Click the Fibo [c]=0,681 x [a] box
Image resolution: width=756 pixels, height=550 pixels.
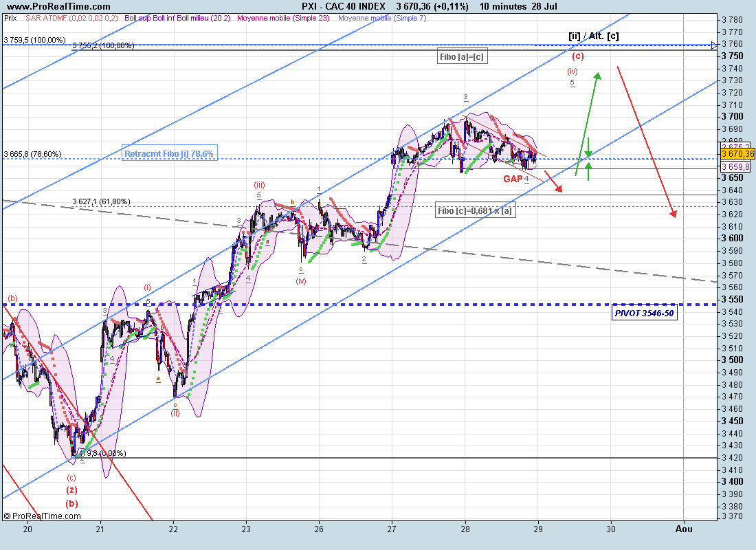click(476, 210)
